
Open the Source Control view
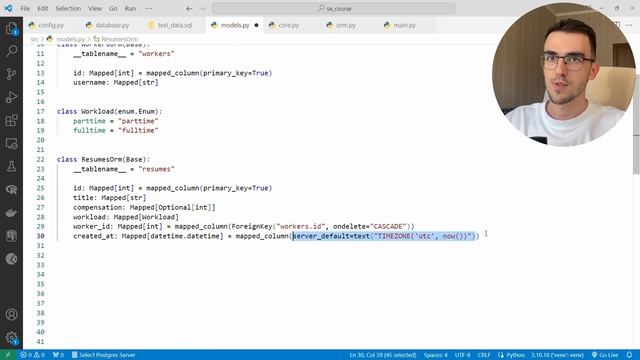[x=11, y=74]
